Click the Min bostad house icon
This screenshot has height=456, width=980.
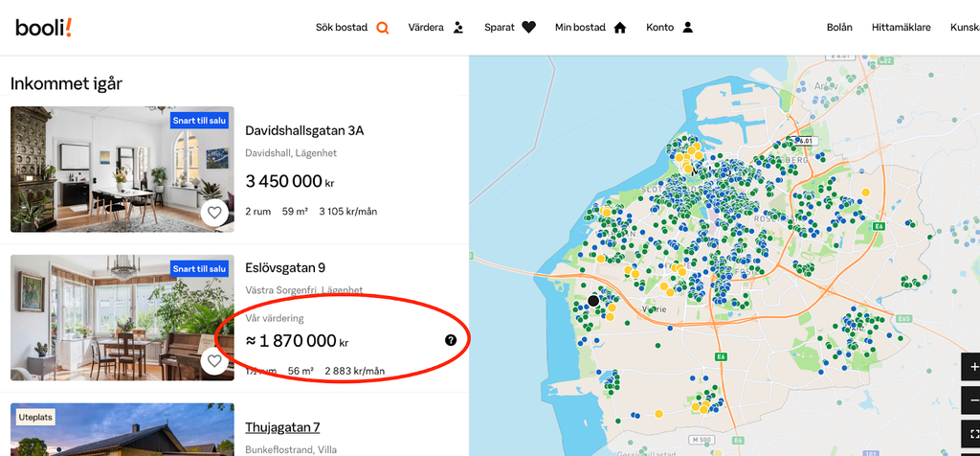coord(619,28)
